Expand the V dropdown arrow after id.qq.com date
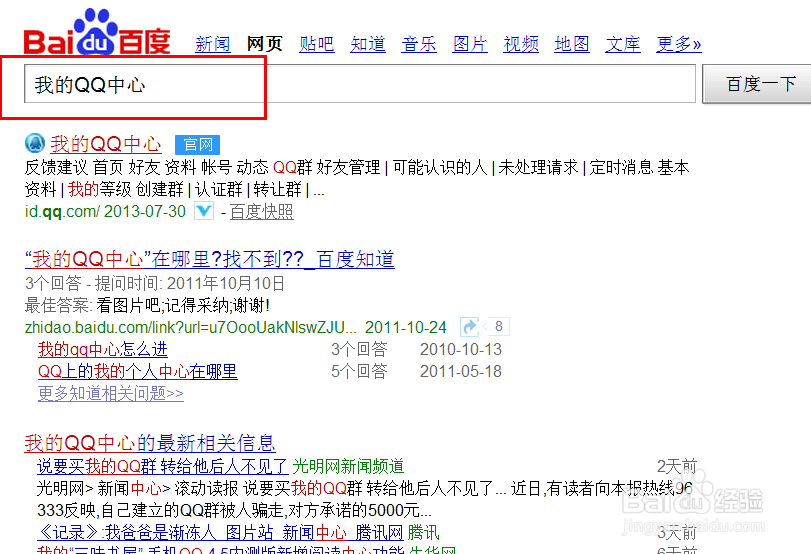The image size is (811, 554). click(204, 211)
